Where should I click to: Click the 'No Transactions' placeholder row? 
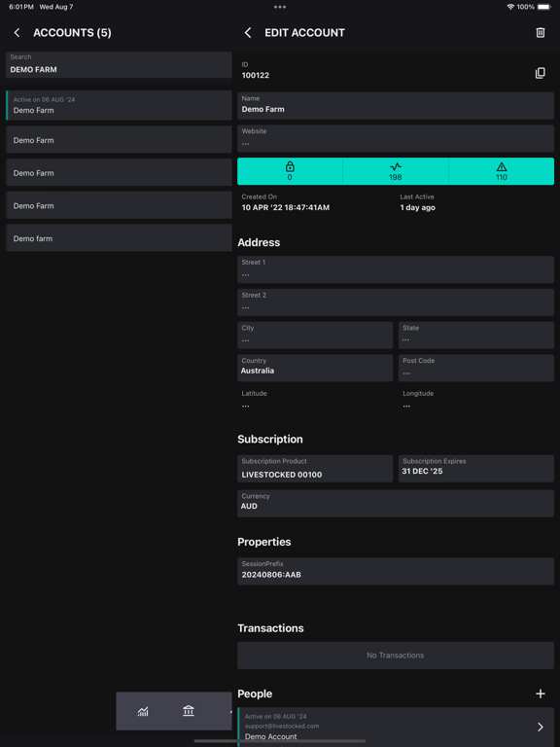pos(396,655)
